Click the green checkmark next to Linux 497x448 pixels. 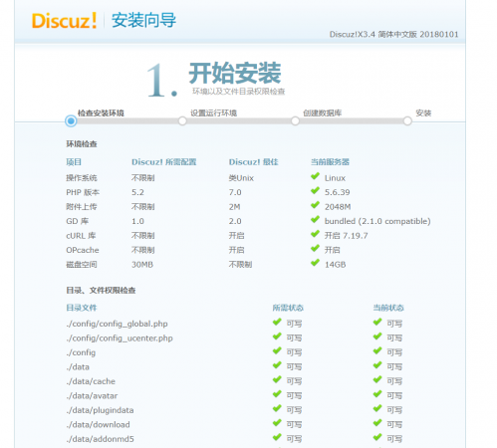pos(315,176)
